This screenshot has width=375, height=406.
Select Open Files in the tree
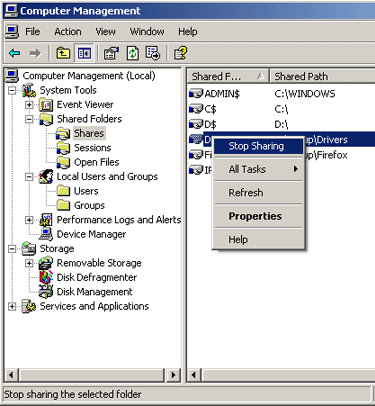pyautogui.click(x=96, y=162)
